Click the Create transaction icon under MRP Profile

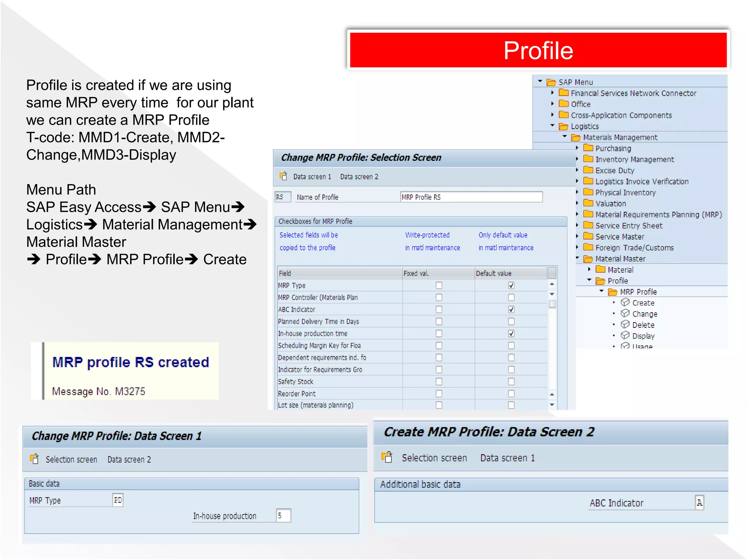tap(625, 302)
